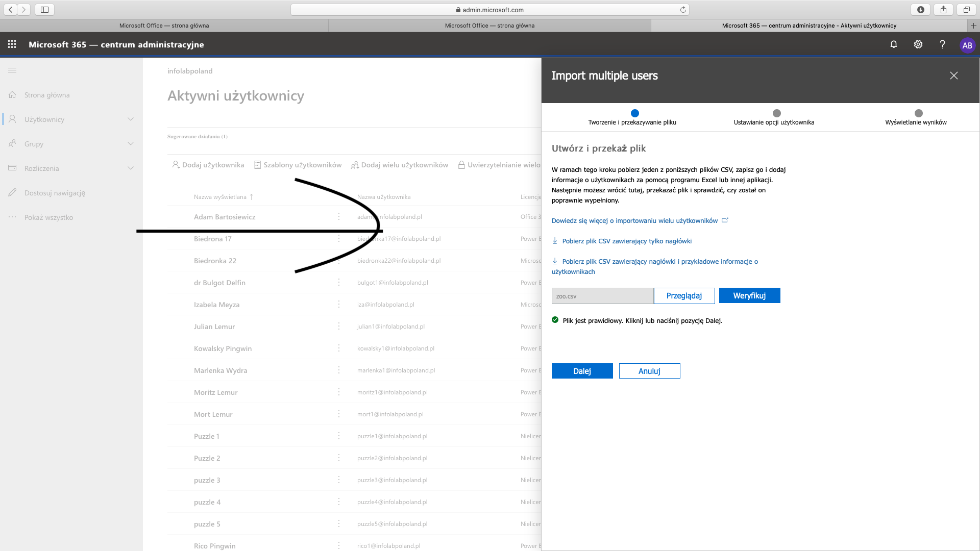
Task: Open the app launcher waffle icon
Action: (12, 44)
